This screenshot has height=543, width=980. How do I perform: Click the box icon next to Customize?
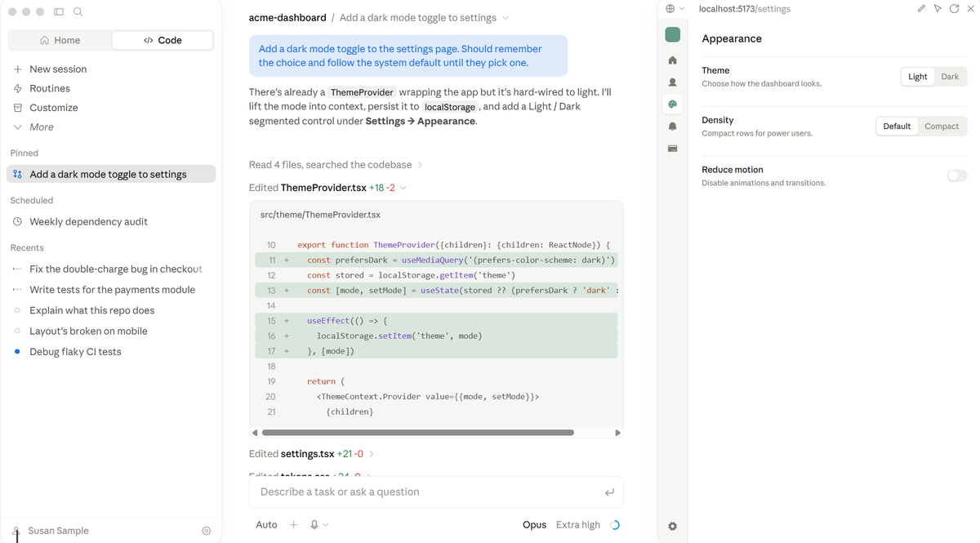click(18, 108)
